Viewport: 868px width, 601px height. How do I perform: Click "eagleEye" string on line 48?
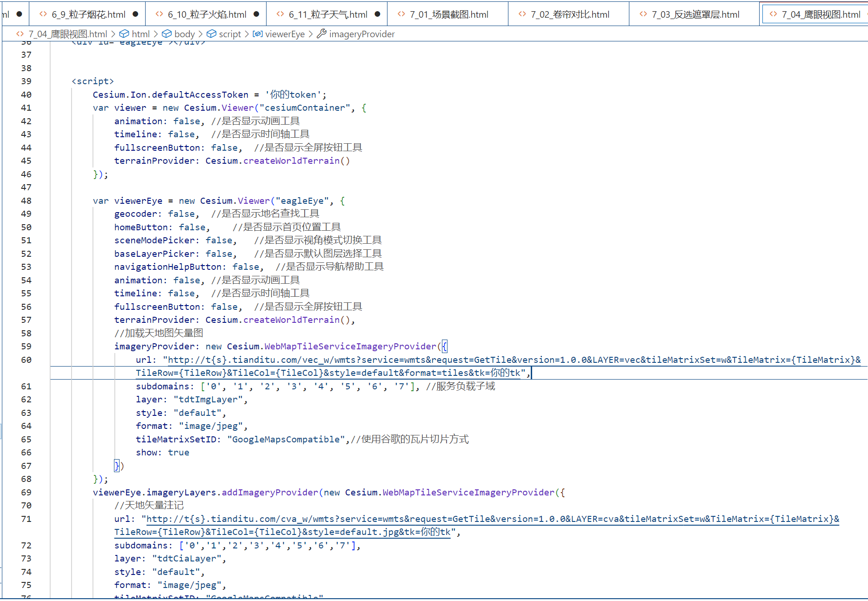coord(302,200)
